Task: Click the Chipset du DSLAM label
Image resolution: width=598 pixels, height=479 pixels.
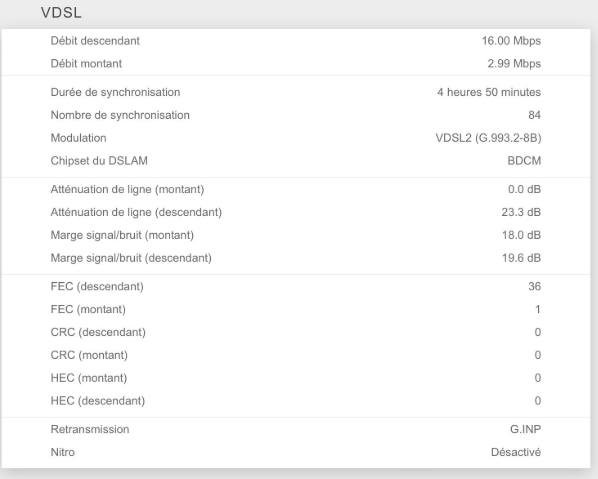Action: 99,161
